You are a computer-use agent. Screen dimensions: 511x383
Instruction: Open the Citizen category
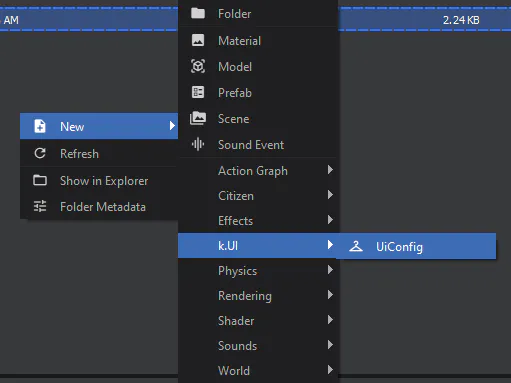(x=258, y=195)
